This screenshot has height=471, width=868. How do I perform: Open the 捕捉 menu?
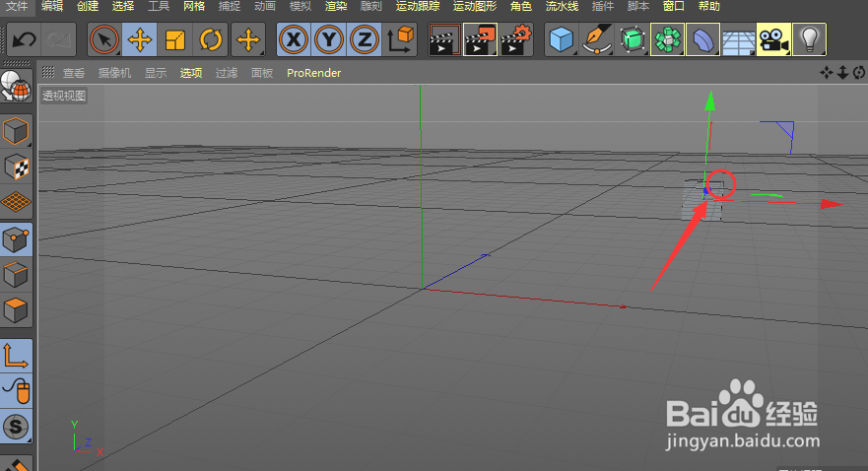[x=230, y=6]
